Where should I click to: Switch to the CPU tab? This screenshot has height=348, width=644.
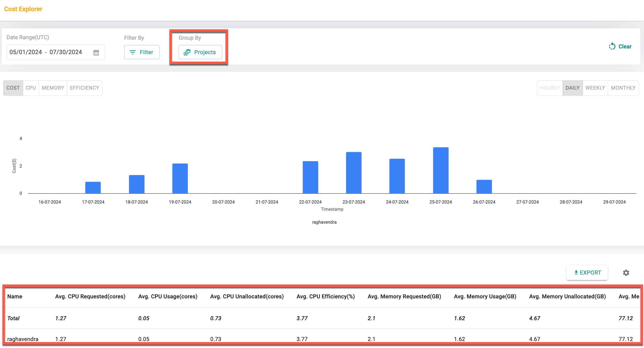(31, 88)
